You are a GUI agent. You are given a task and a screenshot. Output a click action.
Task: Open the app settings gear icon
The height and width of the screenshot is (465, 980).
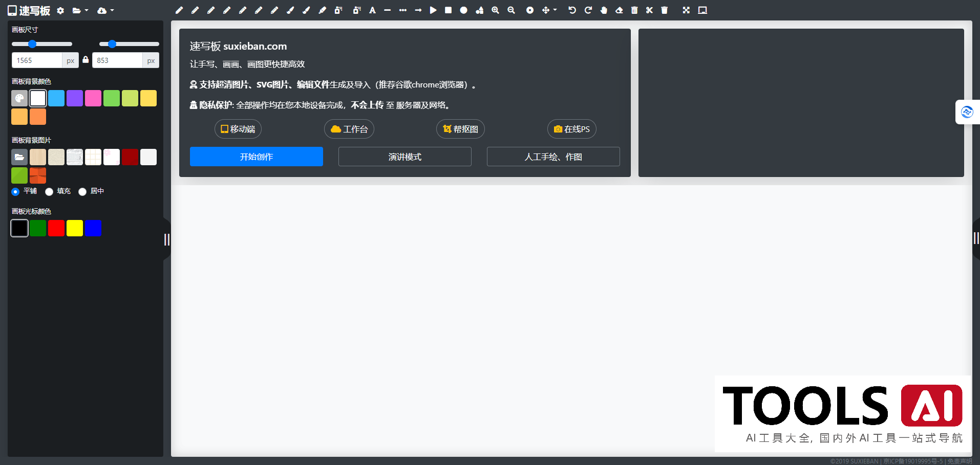pos(60,10)
